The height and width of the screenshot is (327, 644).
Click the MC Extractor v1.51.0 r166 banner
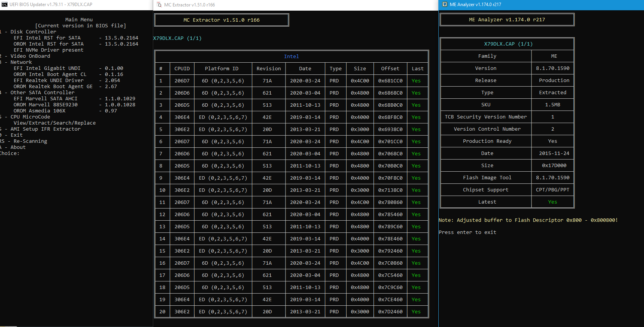[222, 20]
